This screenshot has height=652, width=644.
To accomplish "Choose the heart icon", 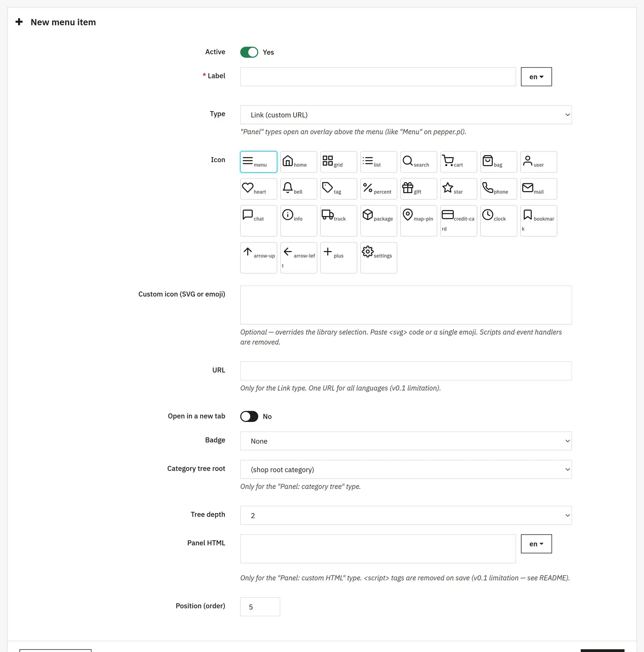I will click(258, 189).
